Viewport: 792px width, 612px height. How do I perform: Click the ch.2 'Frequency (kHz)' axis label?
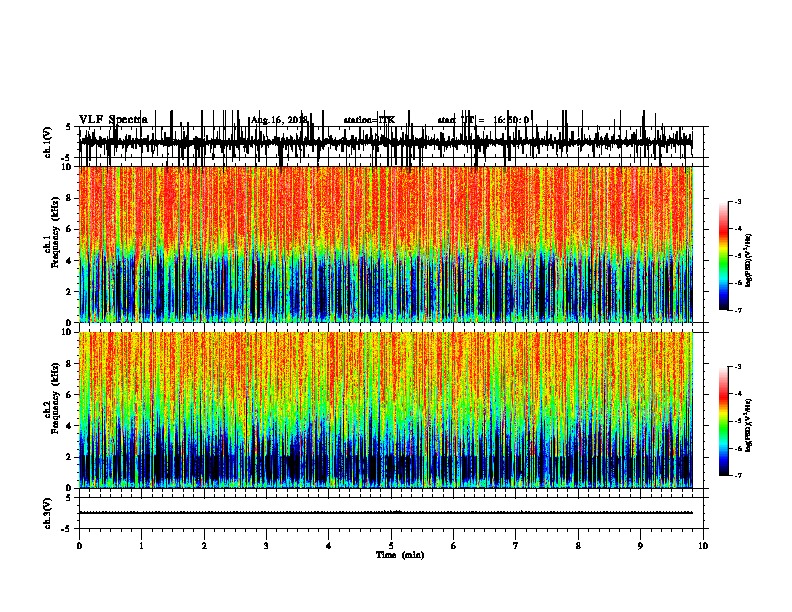click(x=55, y=397)
